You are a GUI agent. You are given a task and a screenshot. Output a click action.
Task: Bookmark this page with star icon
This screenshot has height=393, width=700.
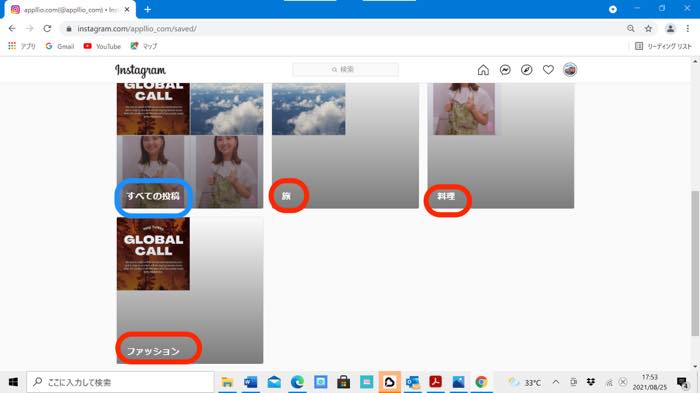tap(648, 29)
